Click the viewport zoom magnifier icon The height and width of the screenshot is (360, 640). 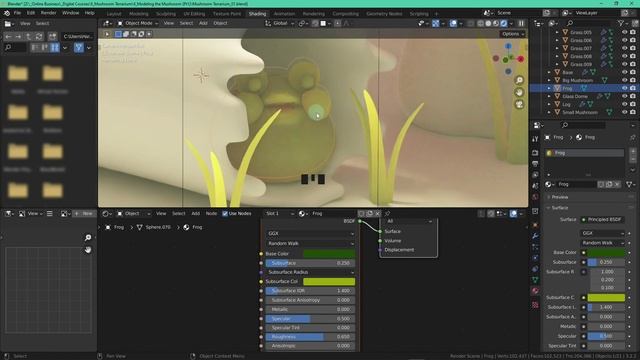519,80
